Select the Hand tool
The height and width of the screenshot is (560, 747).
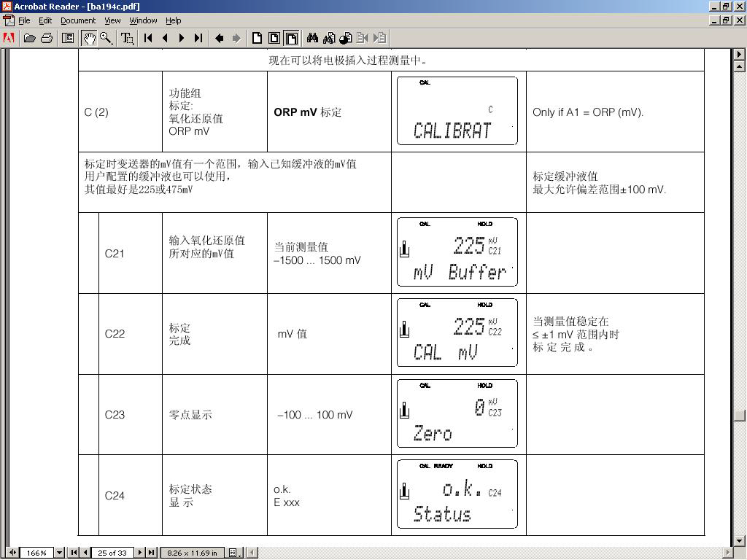pyautogui.click(x=89, y=38)
